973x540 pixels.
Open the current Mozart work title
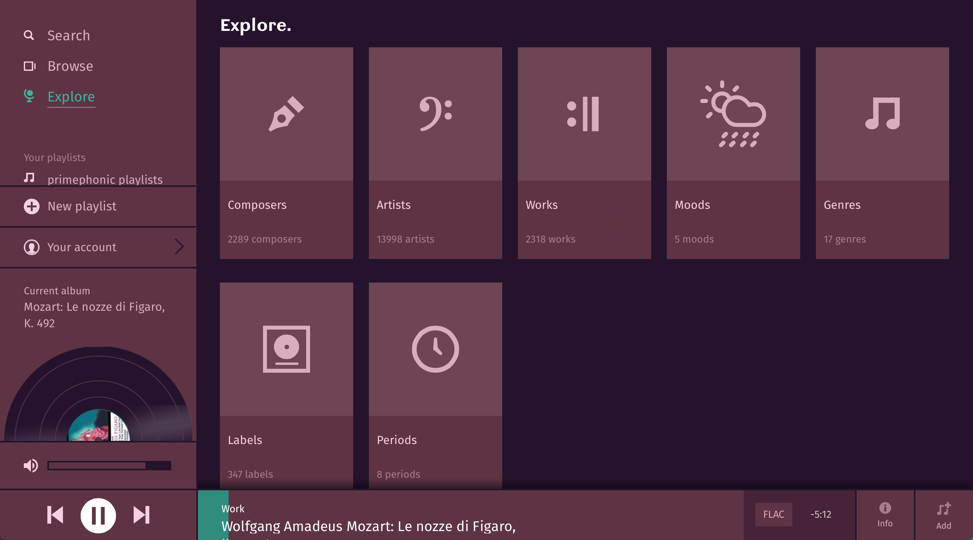click(369, 526)
